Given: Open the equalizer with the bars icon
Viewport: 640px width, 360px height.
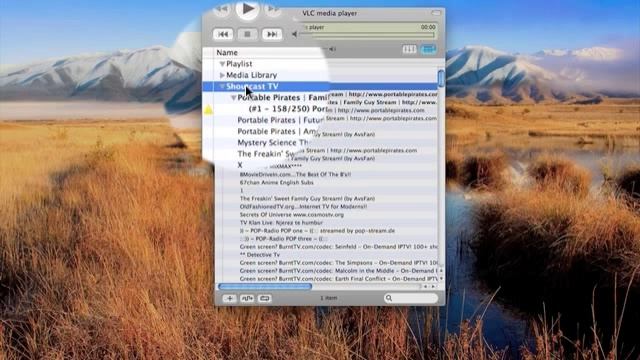Looking at the screenshot, I should click(x=409, y=49).
